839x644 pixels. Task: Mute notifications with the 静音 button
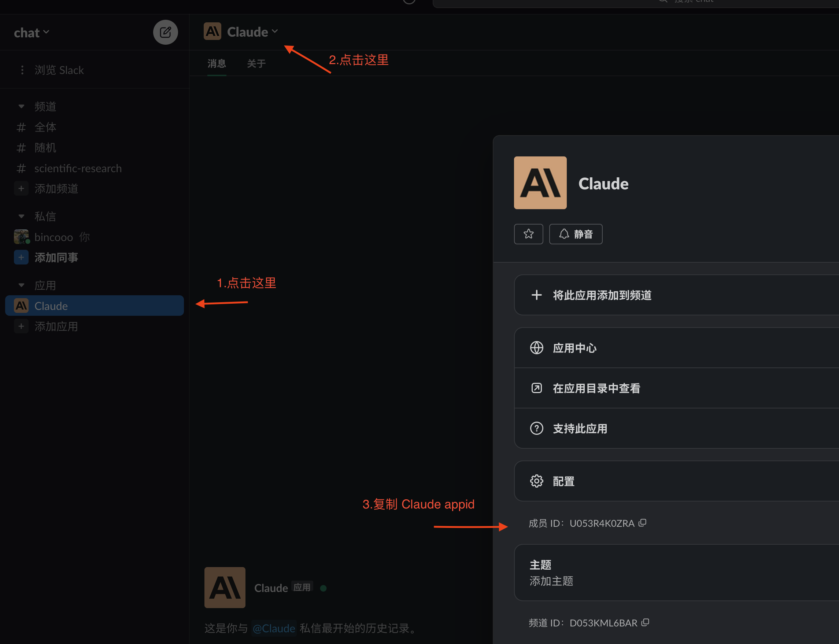(575, 234)
